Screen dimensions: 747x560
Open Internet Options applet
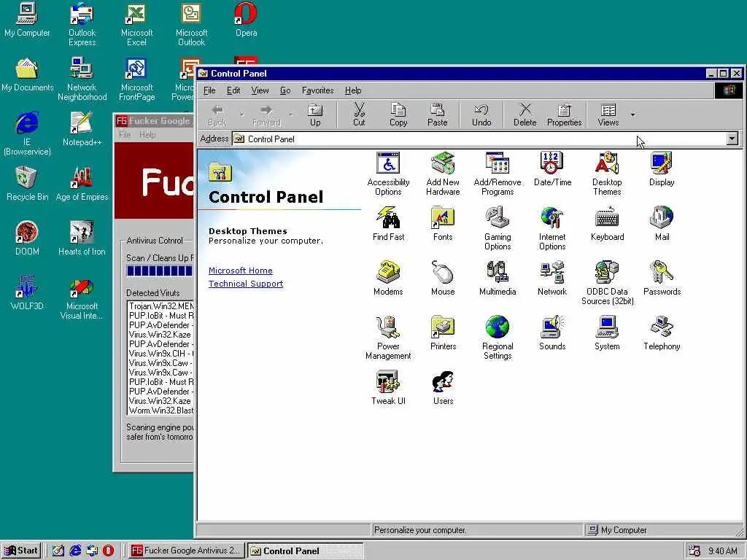[552, 228]
